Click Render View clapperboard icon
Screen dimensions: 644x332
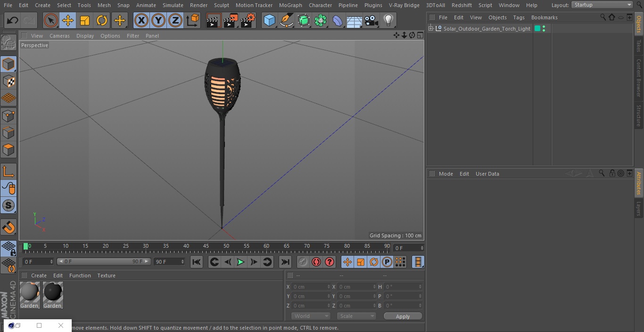click(x=214, y=20)
